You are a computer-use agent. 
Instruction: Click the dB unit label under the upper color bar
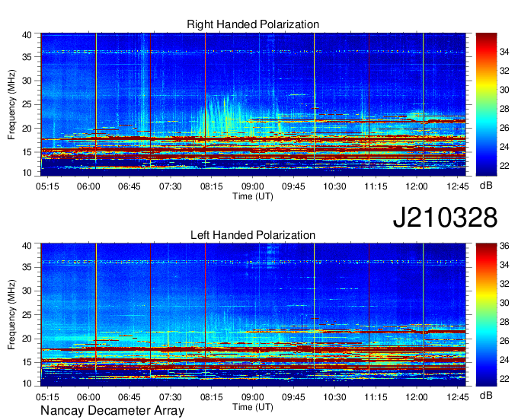pos(486,186)
